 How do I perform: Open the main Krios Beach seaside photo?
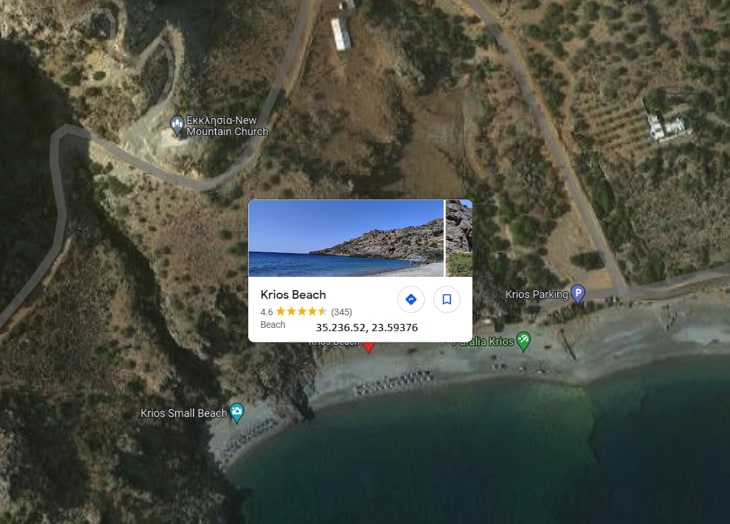[346, 238]
